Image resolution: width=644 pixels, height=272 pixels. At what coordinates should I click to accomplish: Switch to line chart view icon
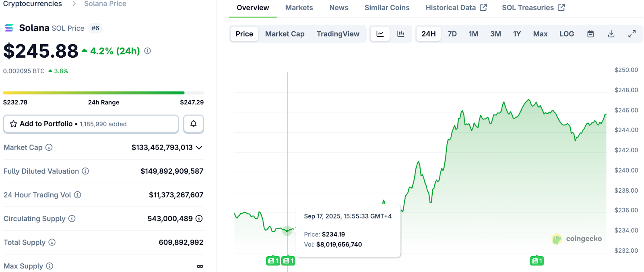(x=380, y=34)
